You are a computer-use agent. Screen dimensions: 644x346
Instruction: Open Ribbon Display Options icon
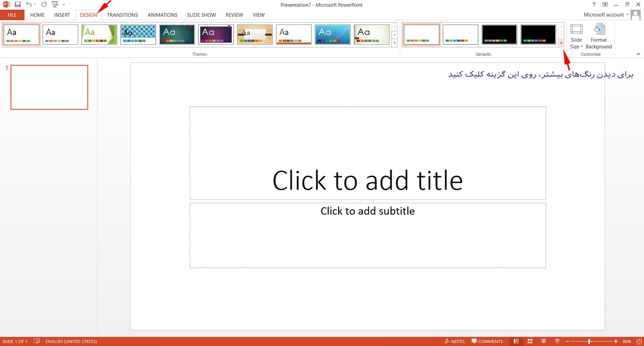605,4
